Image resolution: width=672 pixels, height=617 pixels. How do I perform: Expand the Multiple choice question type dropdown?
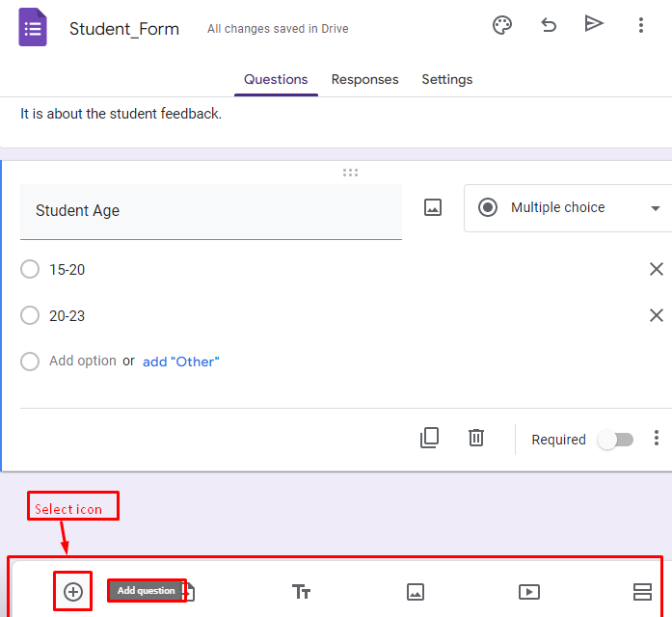point(568,208)
